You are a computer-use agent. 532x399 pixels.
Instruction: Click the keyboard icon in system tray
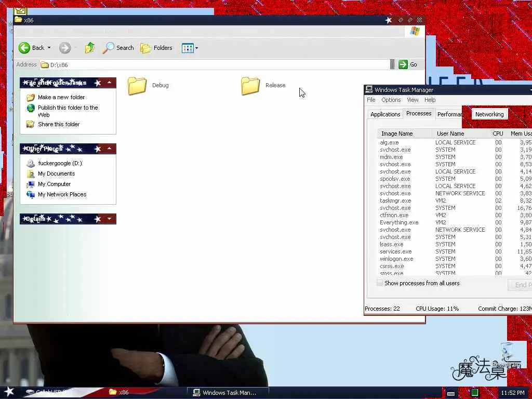(451, 393)
